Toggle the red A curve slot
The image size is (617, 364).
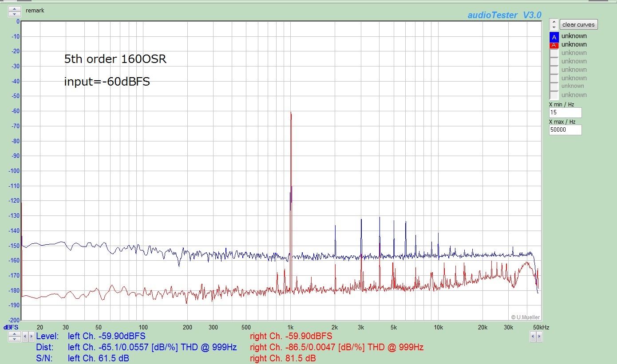[554, 45]
